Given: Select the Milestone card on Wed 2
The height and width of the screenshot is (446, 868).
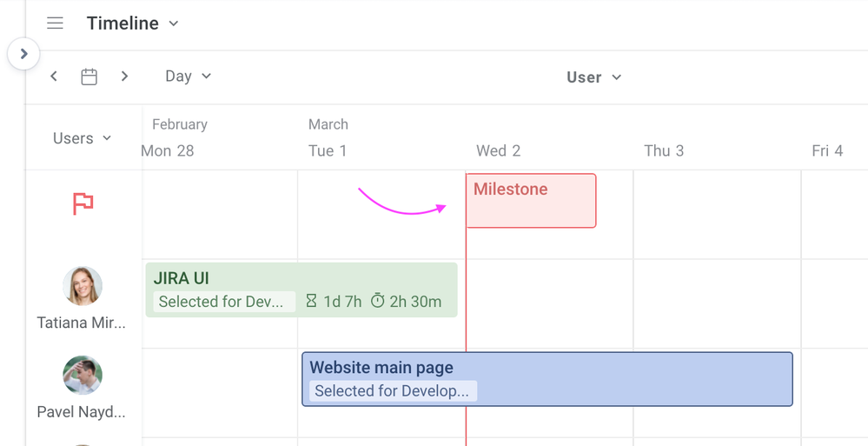Looking at the screenshot, I should click(531, 201).
